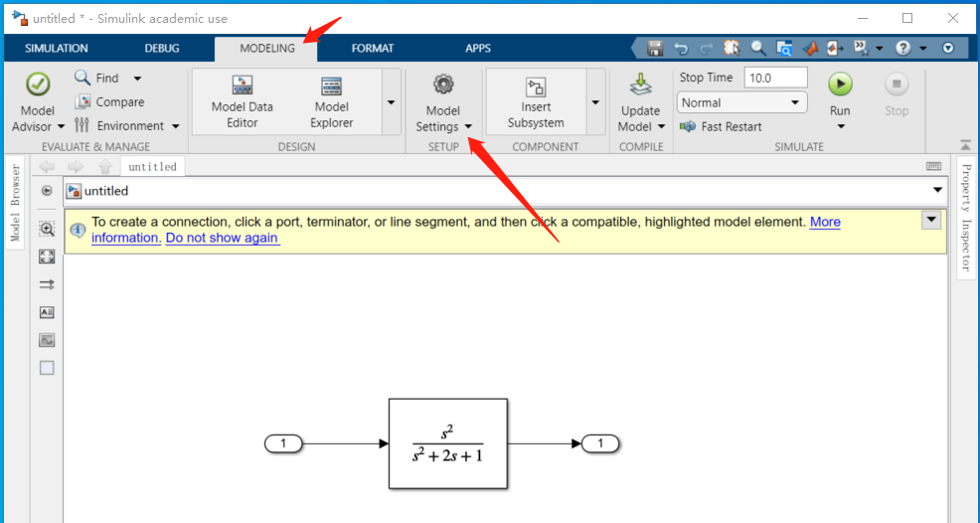980x523 pixels.
Task: Open Model Settings gear icon
Action: click(x=443, y=84)
